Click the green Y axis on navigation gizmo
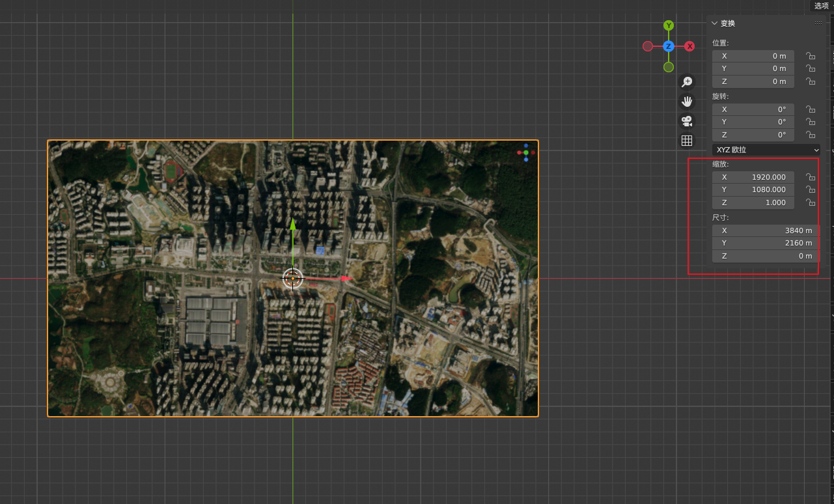This screenshot has height=504, width=834. [x=668, y=25]
